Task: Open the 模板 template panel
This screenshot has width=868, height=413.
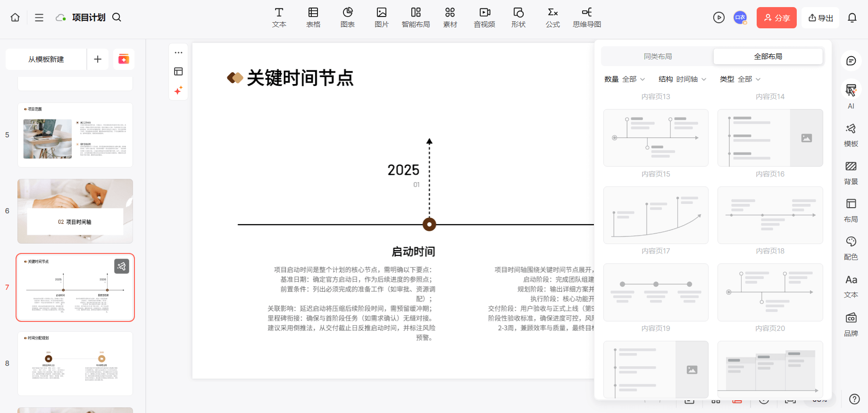Action: (x=851, y=135)
